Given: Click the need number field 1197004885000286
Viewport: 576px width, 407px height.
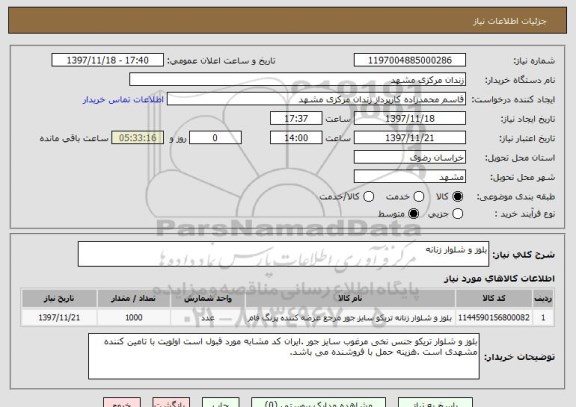Looking at the screenshot, I should 410,60.
